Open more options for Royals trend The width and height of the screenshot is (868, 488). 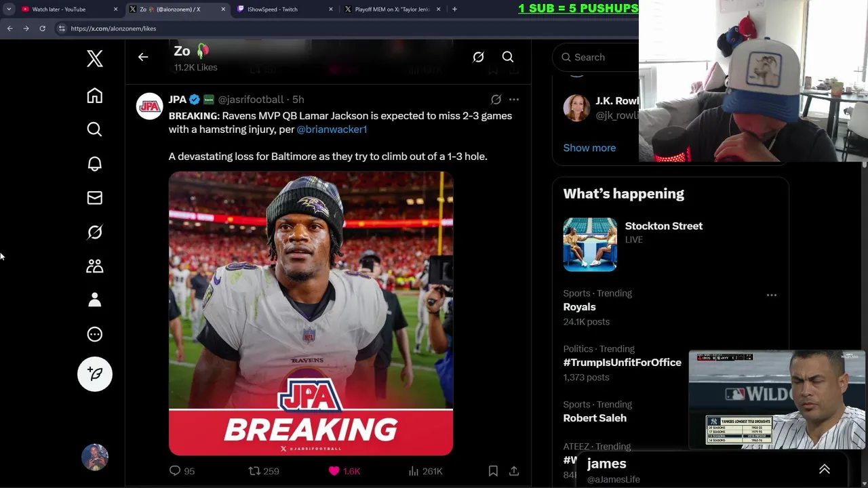(x=772, y=296)
